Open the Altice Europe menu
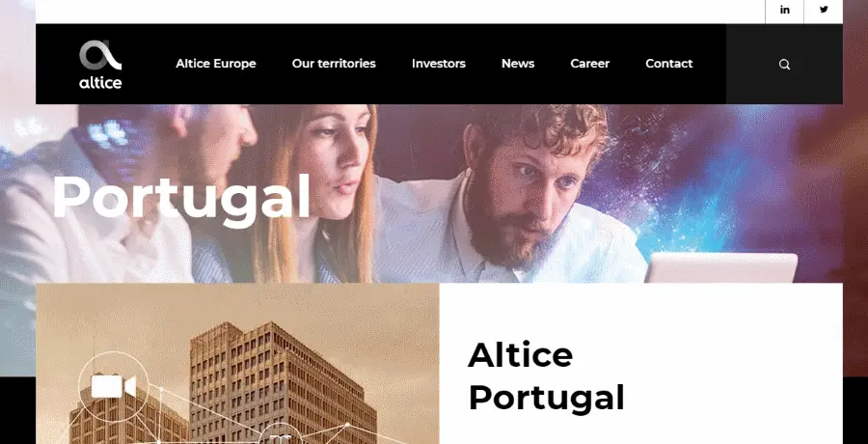 click(x=216, y=64)
